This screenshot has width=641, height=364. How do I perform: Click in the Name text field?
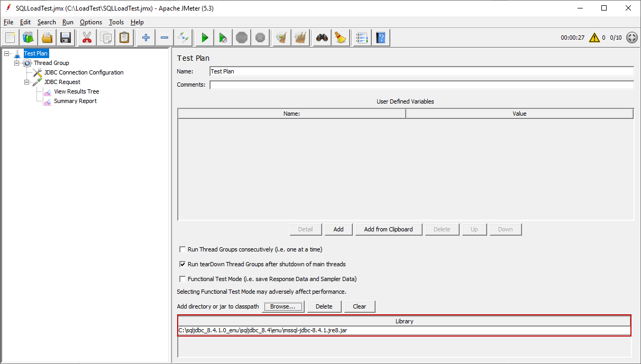click(x=422, y=71)
